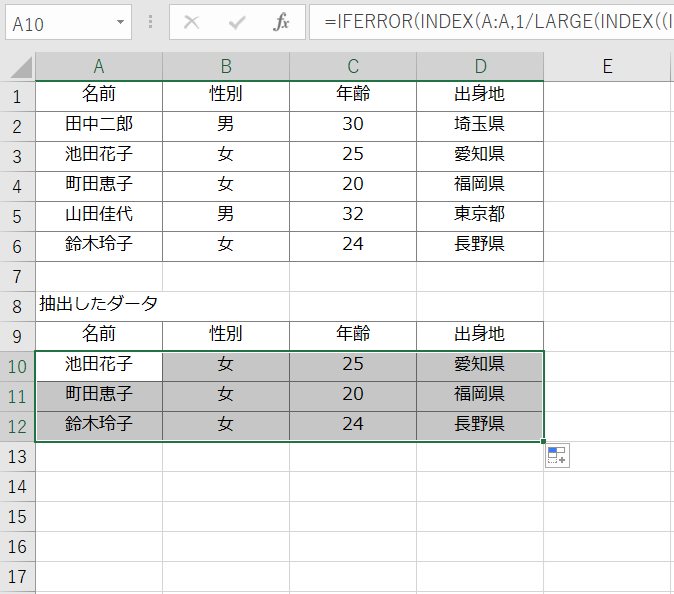Viewport: 674px width, 594px height.
Task: Select column C header
Action: tap(353, 67)
